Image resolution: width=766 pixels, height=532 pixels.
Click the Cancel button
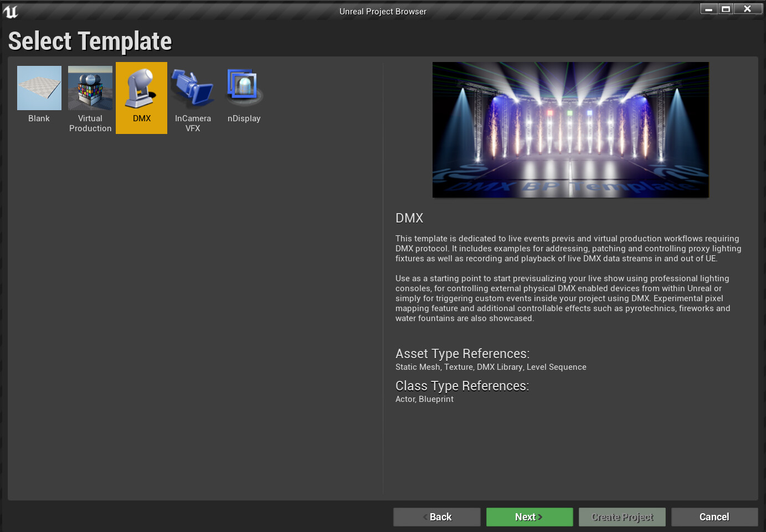(714, 516)
